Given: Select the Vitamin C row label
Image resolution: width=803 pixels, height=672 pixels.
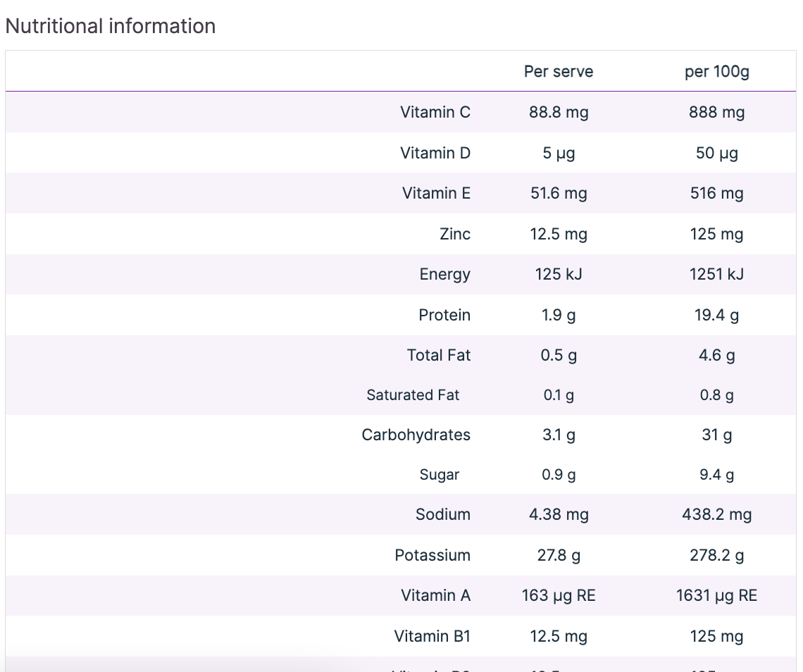Looking at the screenshot, I should click(x=435, y=112).
